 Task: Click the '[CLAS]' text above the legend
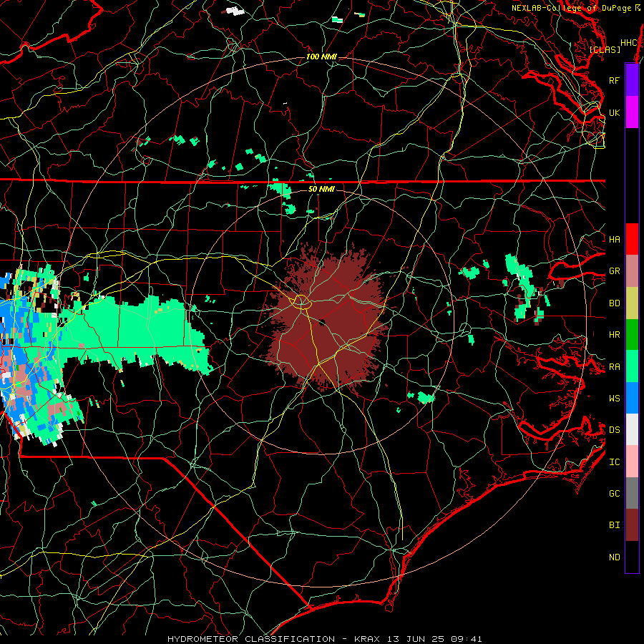(605, 49)
